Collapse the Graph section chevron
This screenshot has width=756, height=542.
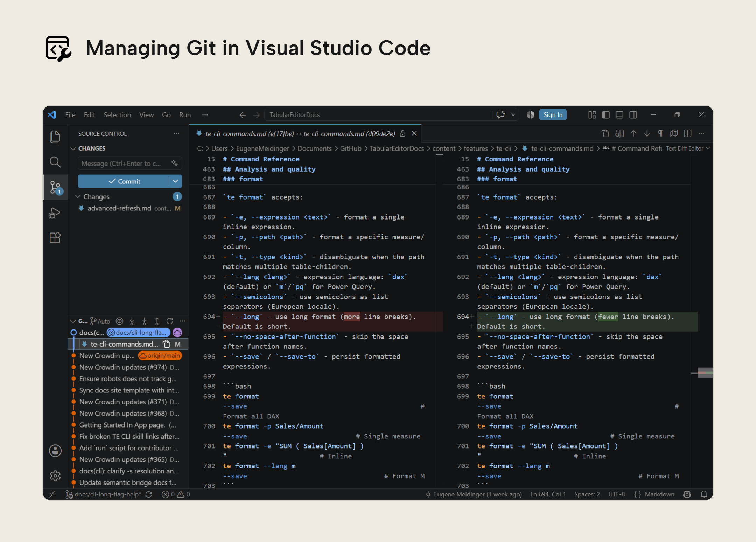(73, 321)
